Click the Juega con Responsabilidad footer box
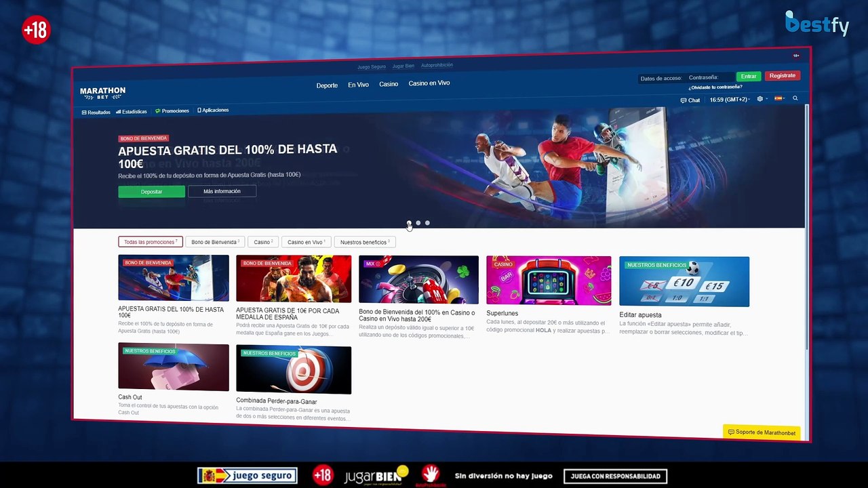Viewport: 868px width, 488px height. tap(615, 476)
